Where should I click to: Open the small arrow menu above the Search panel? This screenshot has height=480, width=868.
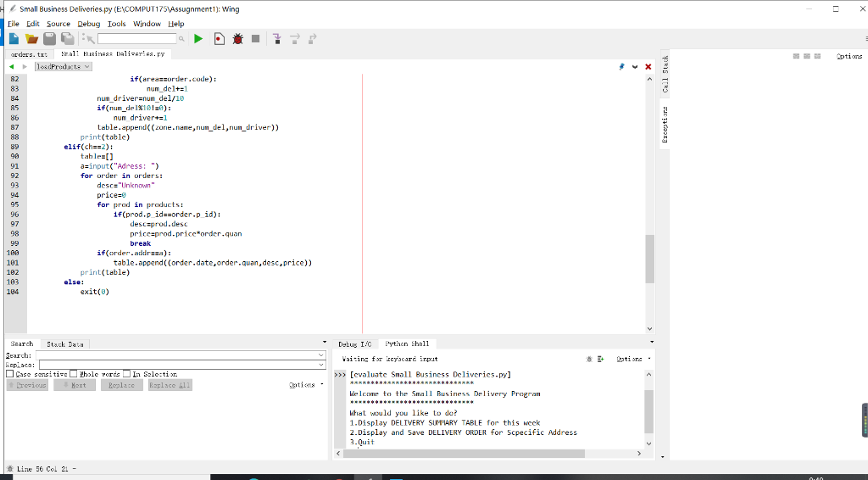pyautogui.click(x=325, y=342)
